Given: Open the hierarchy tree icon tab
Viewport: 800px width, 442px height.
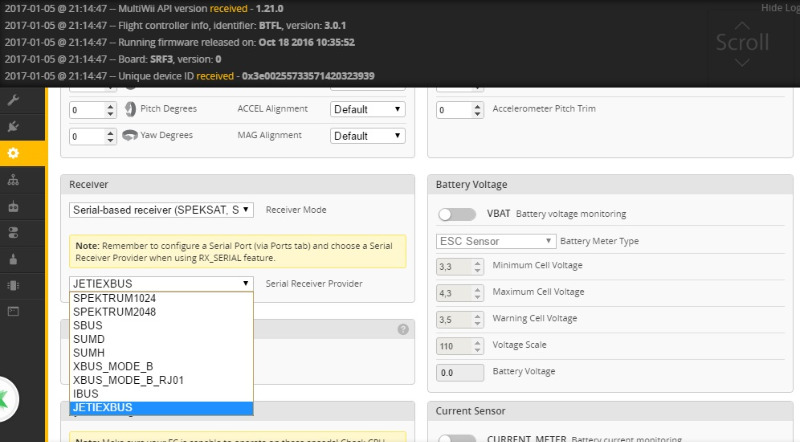Looking at the screenshot, I should point(13,180).
